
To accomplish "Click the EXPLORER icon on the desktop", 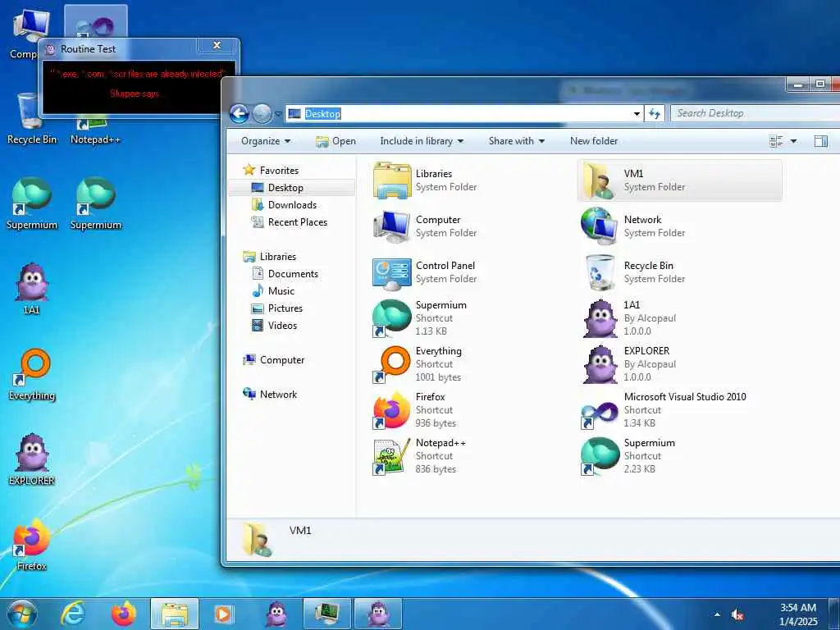I will (x=32, y=459).
